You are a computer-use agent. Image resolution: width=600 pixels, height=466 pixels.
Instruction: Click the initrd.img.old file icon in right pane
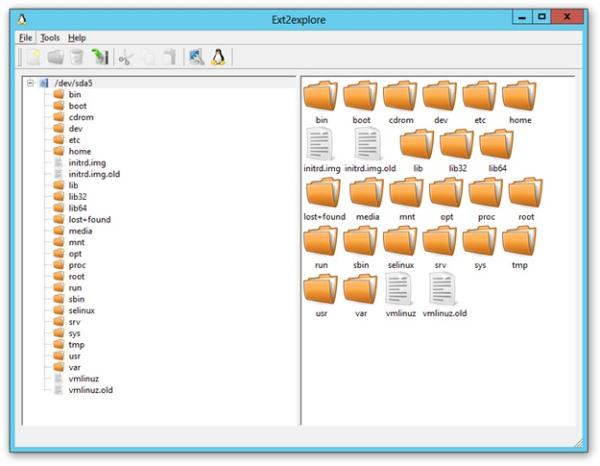point(368,144)
